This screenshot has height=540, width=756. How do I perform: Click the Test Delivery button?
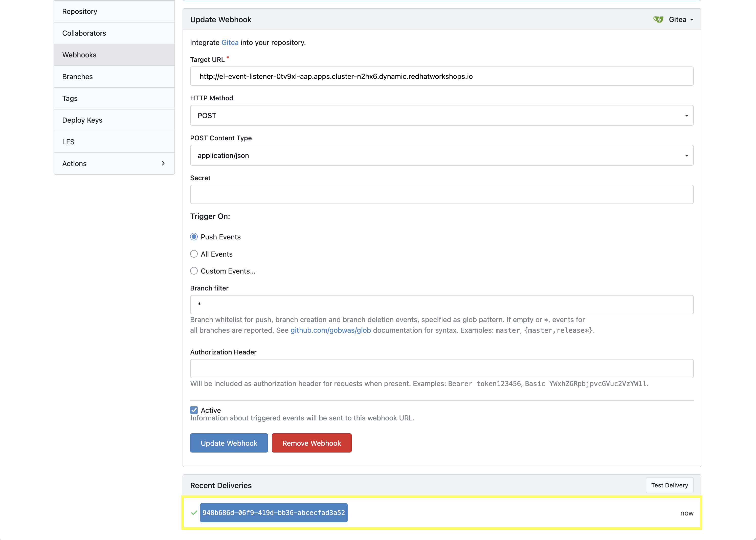pos(670,485)
